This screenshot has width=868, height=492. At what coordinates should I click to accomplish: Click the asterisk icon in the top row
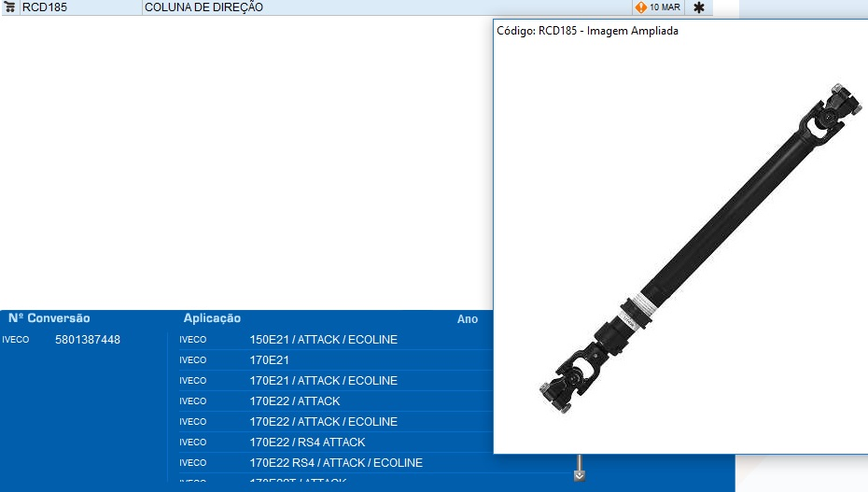[x=698, y=7]
